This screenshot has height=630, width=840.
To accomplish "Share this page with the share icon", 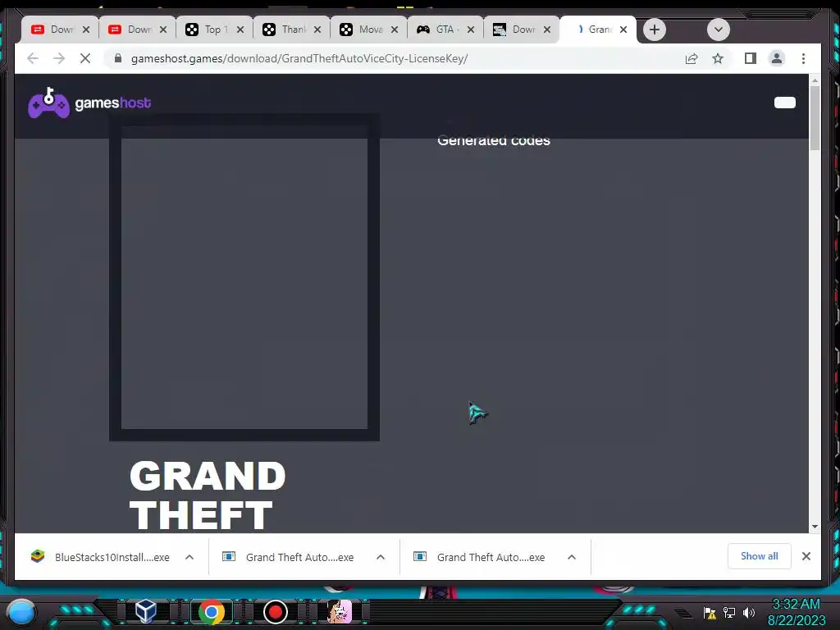I will point(692,58).
